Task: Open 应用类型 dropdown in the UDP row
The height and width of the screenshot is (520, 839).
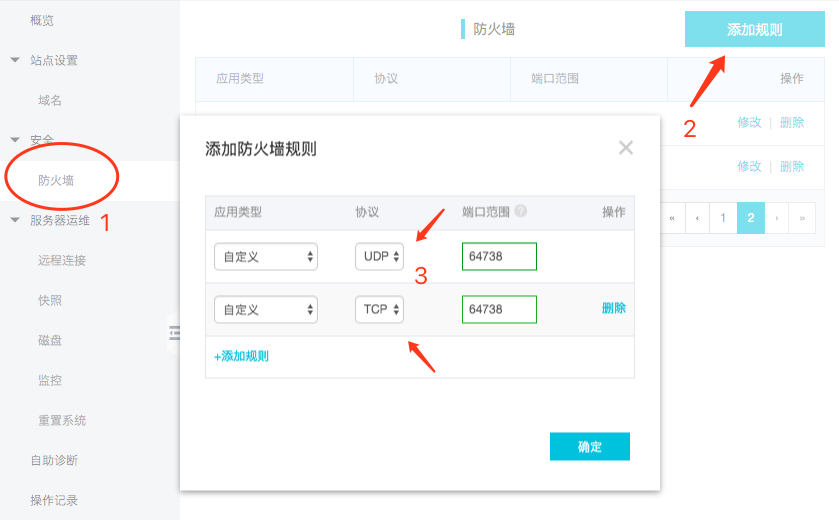Action: point(266,256)
